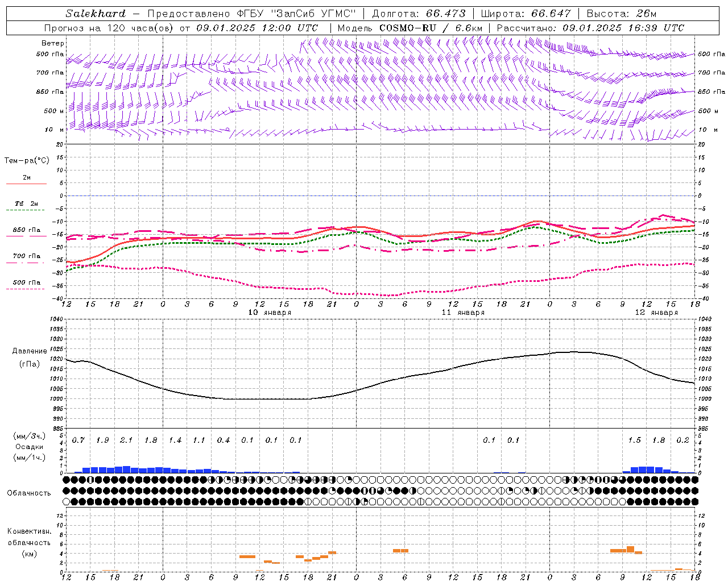Click the Осадки precipitation label
Viewport: 728px width, 582px height.
[29, 447]
